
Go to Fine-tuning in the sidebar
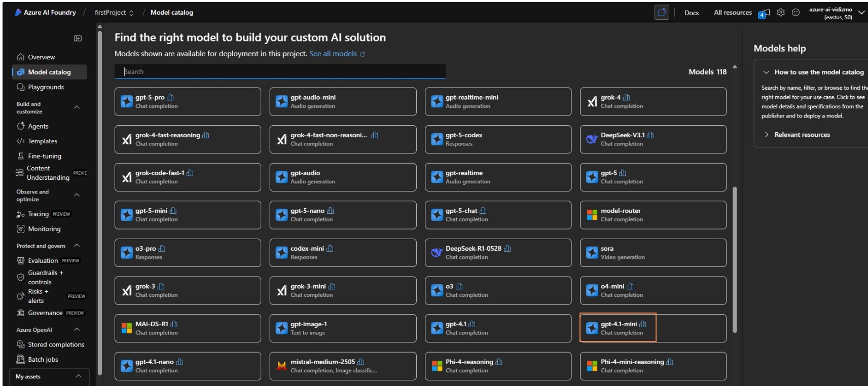click(45, 156)
